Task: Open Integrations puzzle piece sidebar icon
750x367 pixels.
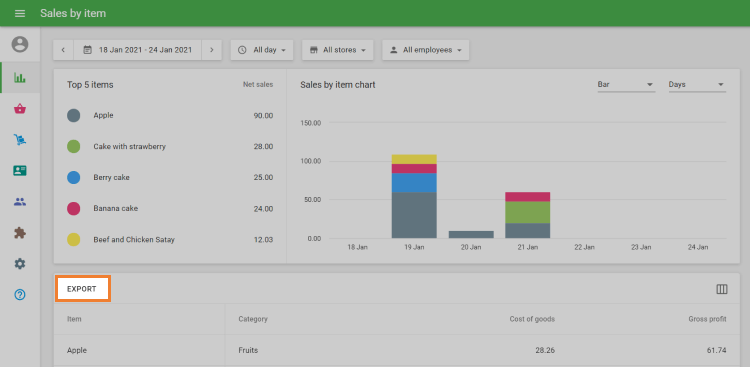Action: pyautogui.click(x=20, y=233)
